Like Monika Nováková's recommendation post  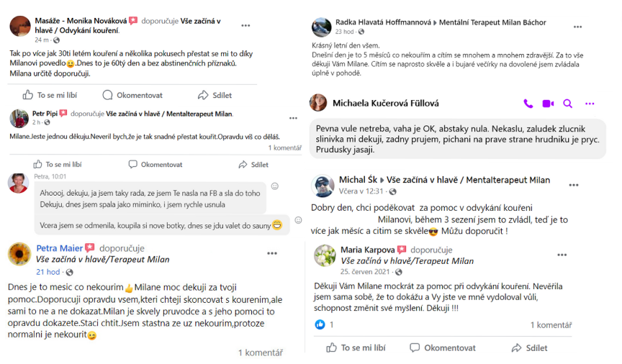[28, 95]
